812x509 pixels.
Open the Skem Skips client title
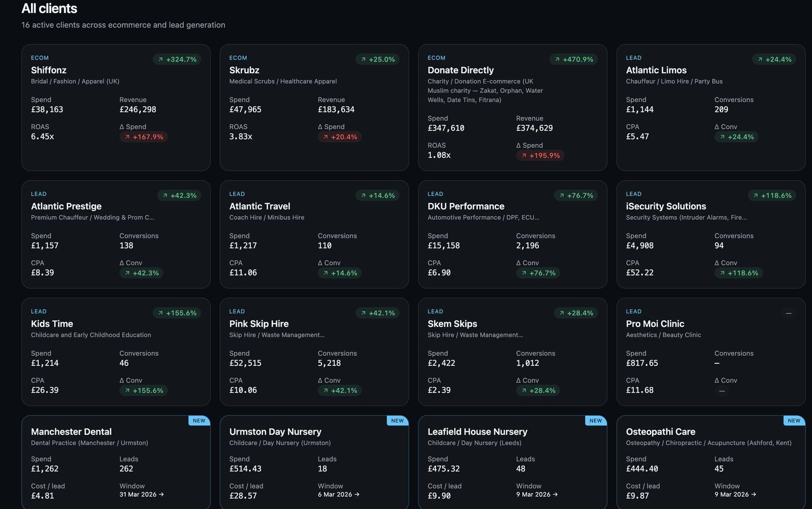452,324
